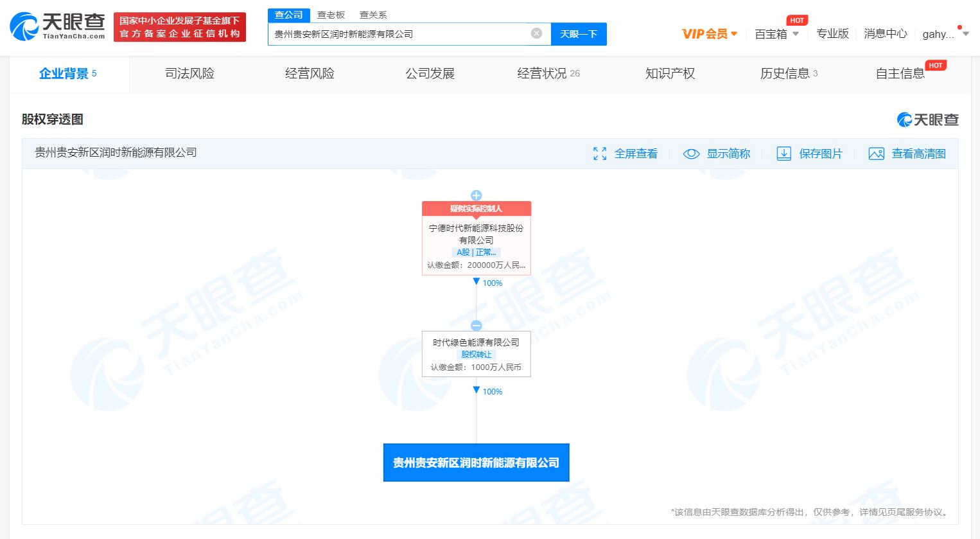Collapse the minus node above 时代绿色能源
Screen dimensions: 980x539
pos(476,326)
